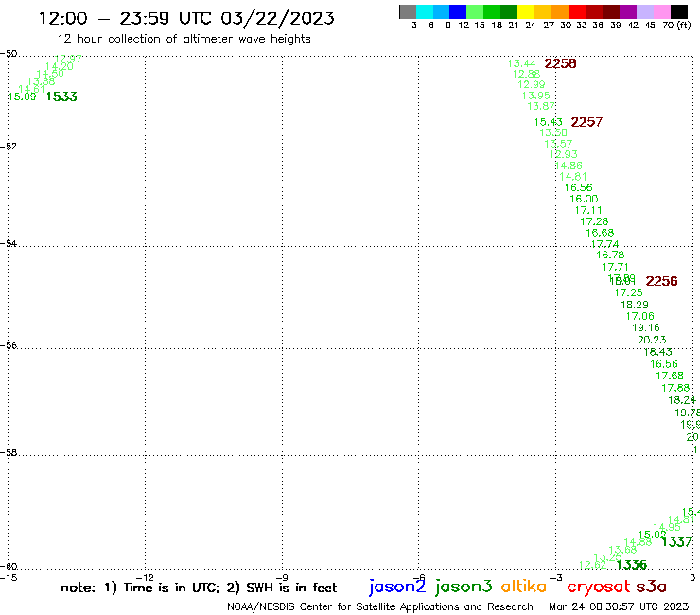Click the gray 3 ft color swatch
Viewport: 700px width, 615px height.
tap(408, 12)
